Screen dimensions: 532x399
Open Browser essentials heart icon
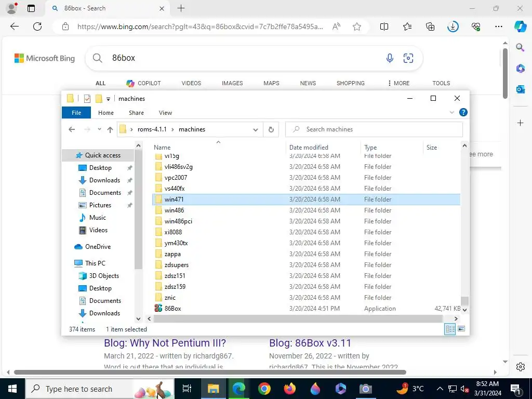pyautogui.click(x=476, y=26)
